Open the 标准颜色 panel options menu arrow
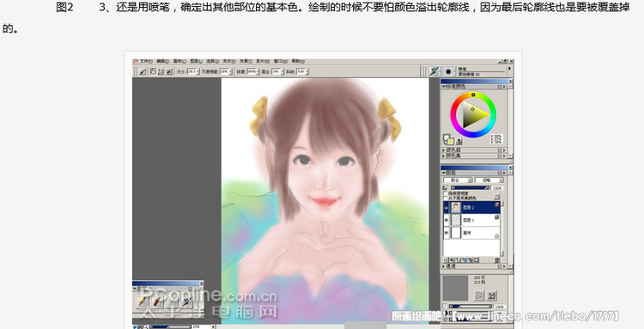Image resolution: width=644 pixels, height=329 pixels. (504, 87)
